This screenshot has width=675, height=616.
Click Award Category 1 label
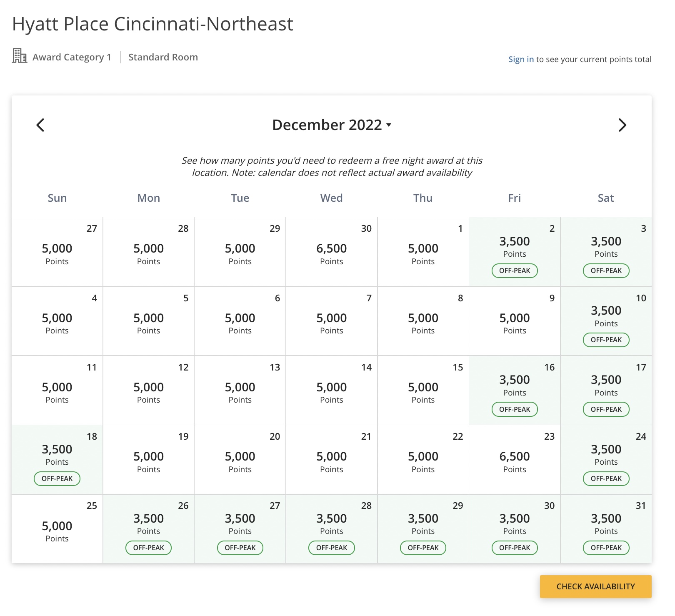[72, 57]
